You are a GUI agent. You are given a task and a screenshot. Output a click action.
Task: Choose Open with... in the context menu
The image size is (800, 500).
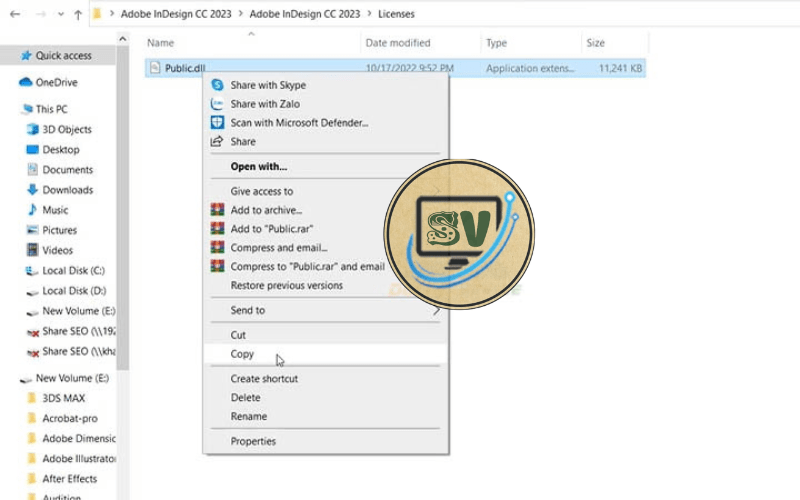coord(326,166)
